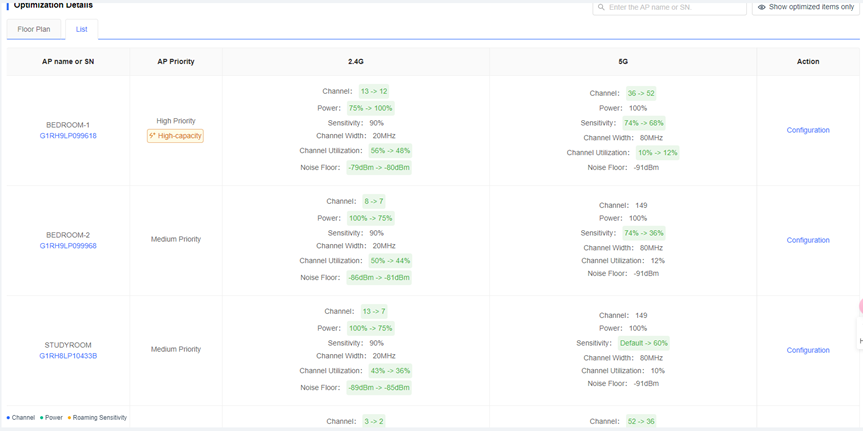Click the search magnifier icon
Image resolution: width=863 pixels, height=431 pixels.
pyautogui.click(x=601, y=7)
